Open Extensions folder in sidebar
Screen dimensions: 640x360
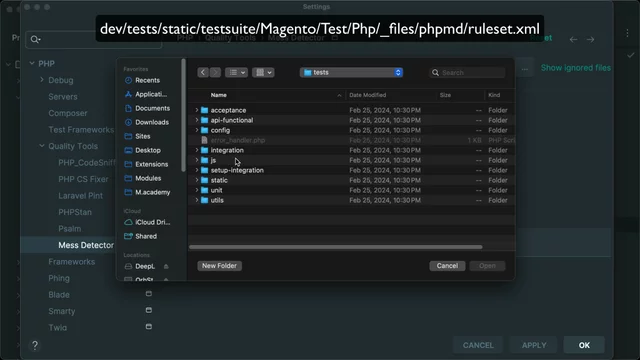pyautogui.click(x=147, y=164)
